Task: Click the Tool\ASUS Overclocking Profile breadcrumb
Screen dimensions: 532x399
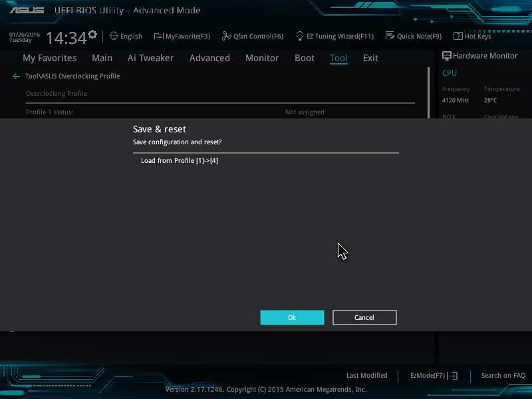Action: coord(72,76)
